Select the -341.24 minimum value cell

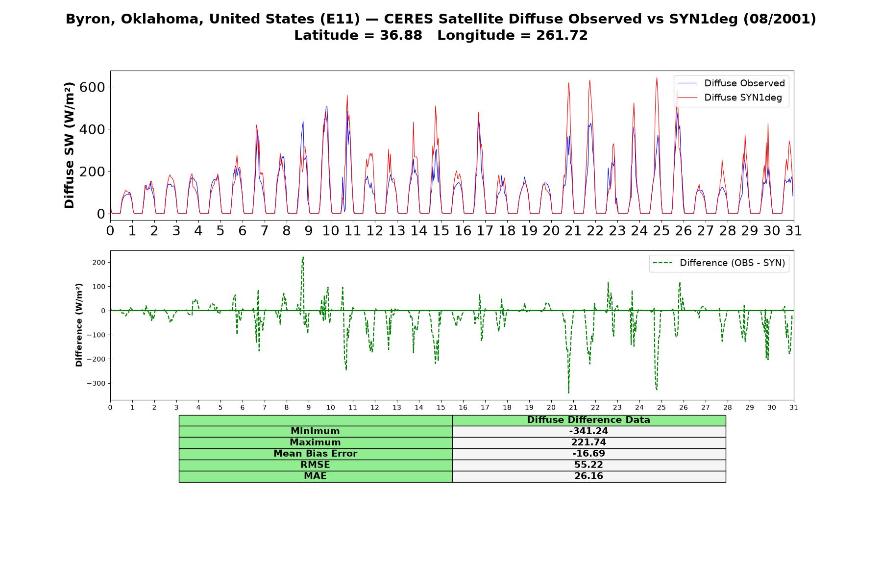[x=588, y=431]
